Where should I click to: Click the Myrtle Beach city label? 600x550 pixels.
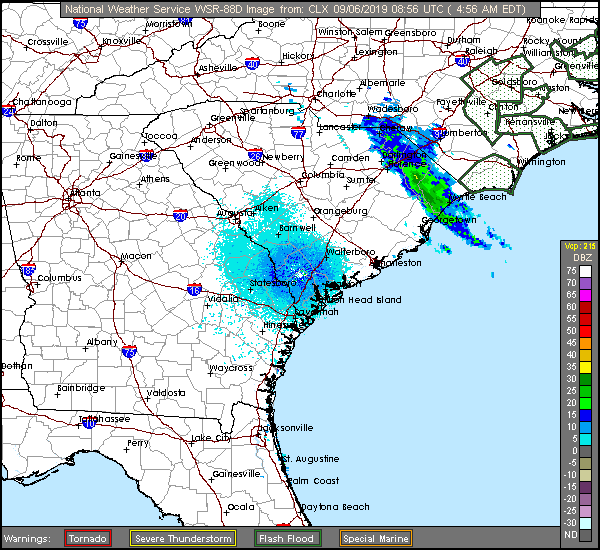pos(479,197)
